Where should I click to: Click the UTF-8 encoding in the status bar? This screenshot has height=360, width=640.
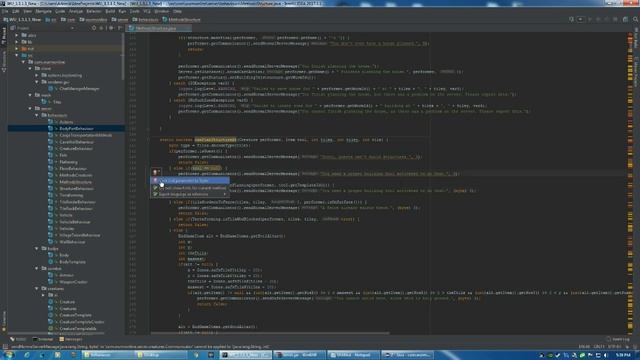tap(615, 347)
